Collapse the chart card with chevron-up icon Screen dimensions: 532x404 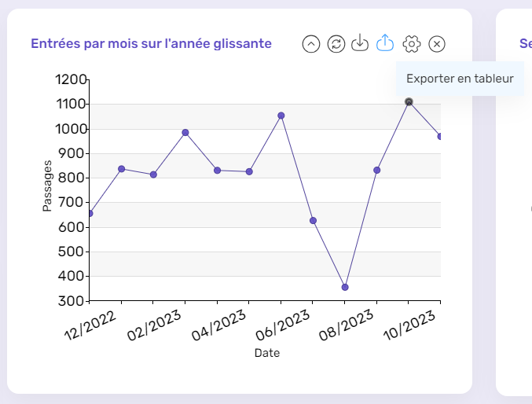pos(311,44)
